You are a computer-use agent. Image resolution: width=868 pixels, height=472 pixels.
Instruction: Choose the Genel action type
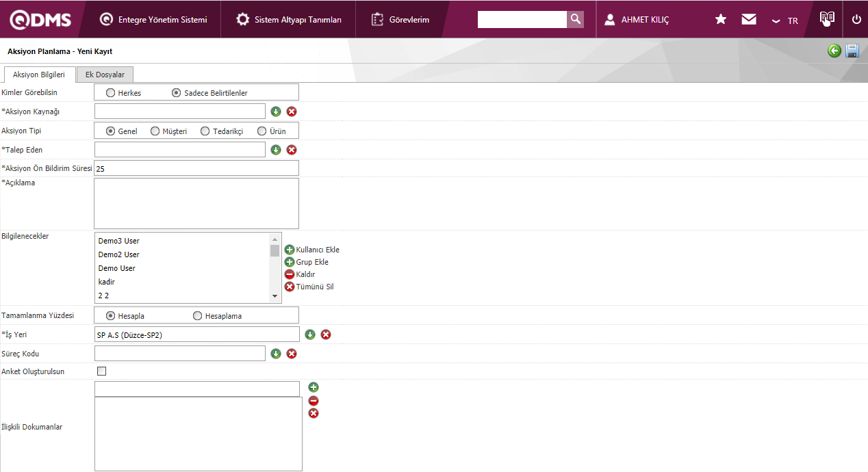click(110, 131)
